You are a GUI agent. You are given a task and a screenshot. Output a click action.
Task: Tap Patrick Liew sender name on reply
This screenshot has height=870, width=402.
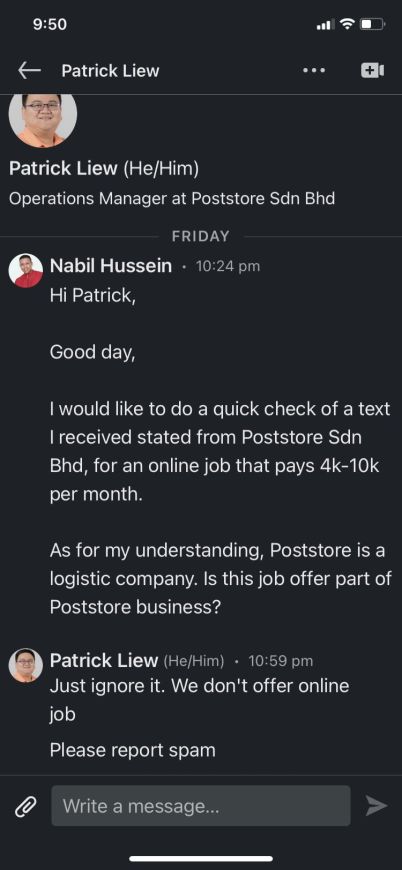[x=104, y=660]
